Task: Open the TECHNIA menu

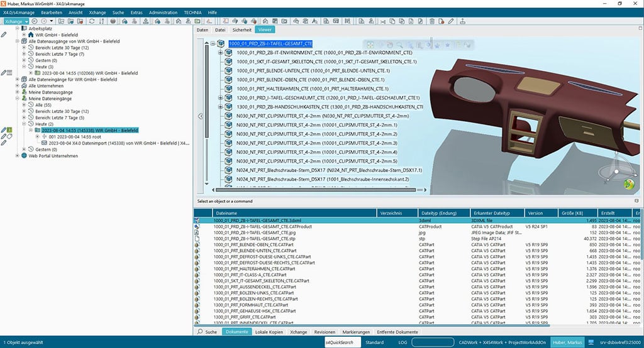Action: point(192,13)
